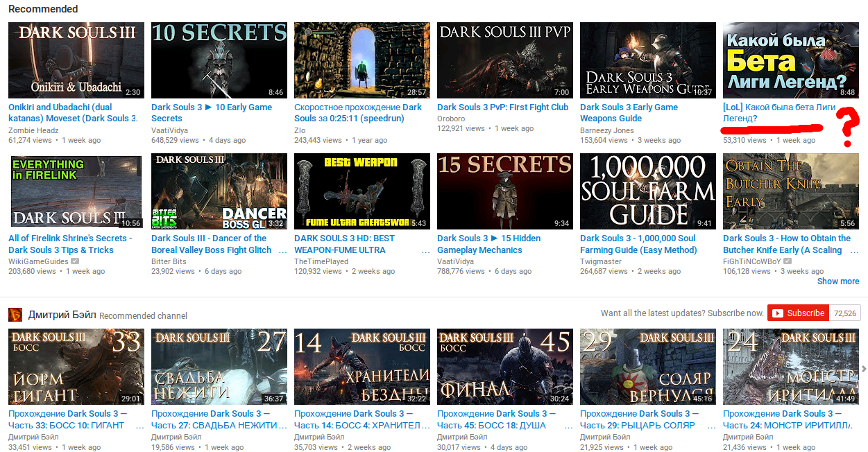Viewport: 868px width, 452px height.
Task: Open 'Прохождение Dark Souls 3 Часть 33' title link
Action: (67, 419)
